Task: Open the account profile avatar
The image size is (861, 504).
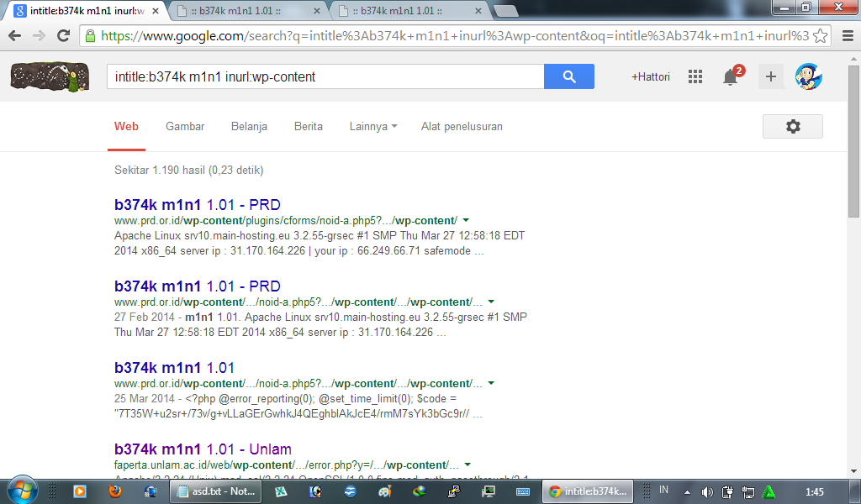Action: 808,76
